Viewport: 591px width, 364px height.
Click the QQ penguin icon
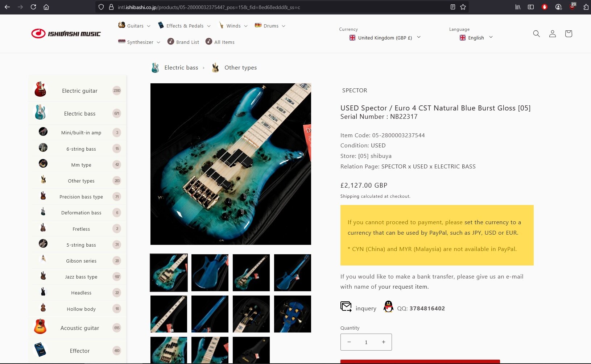pyautogui.click(x=388, y=307)
